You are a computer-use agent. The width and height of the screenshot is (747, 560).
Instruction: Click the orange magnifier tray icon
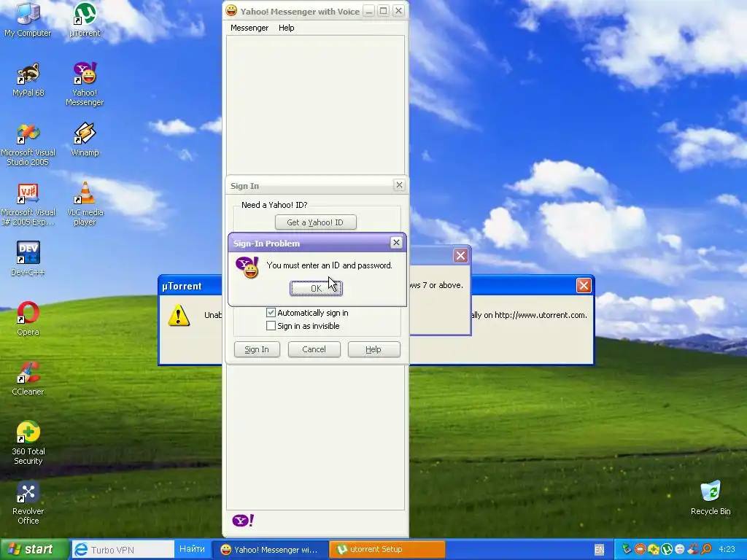706,549
